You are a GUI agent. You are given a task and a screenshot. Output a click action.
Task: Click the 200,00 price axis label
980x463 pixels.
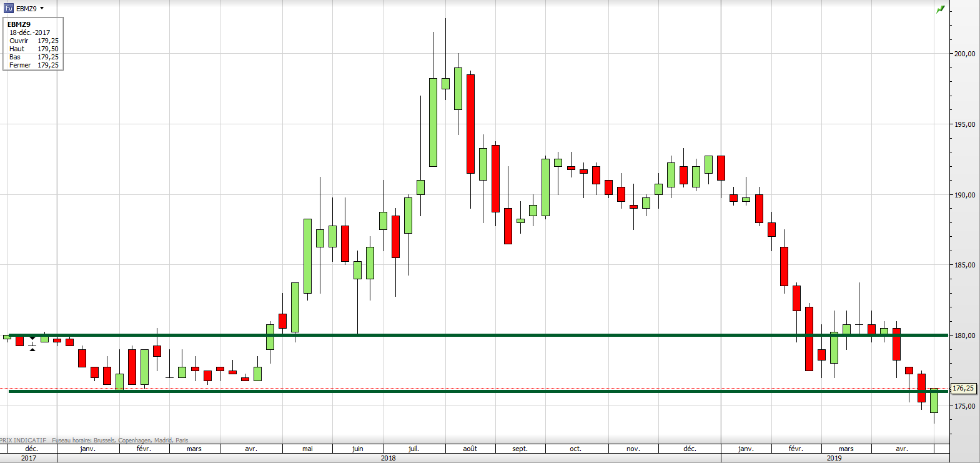coord(964,54)
